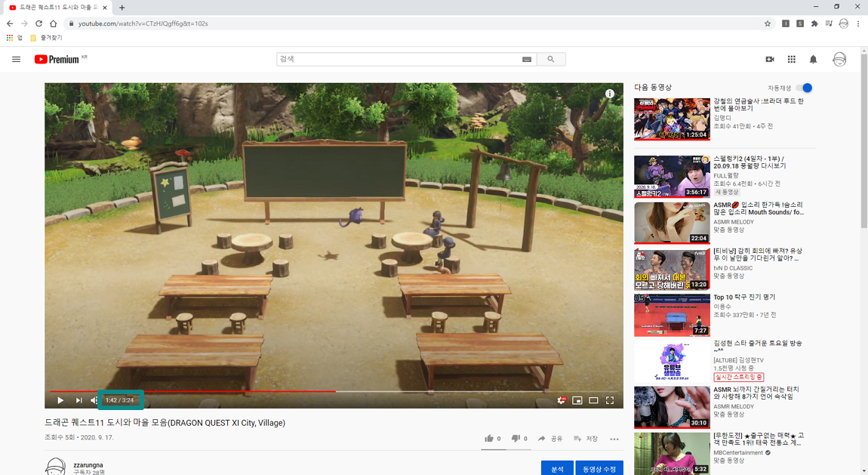
Task: Show the video info card icon
Action: (x=609, y=94)
